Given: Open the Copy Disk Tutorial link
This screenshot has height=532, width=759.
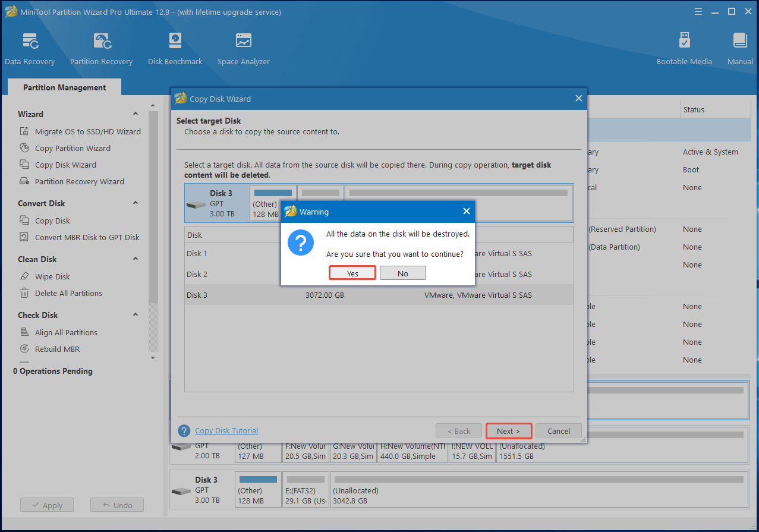Looking at the screenshot, I should point(226,430).
